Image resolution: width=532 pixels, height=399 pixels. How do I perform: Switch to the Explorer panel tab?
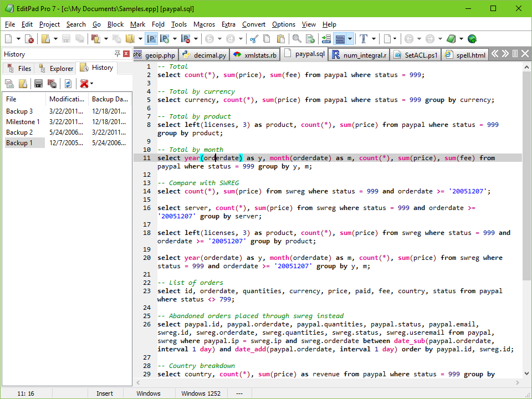pos(57,68)
